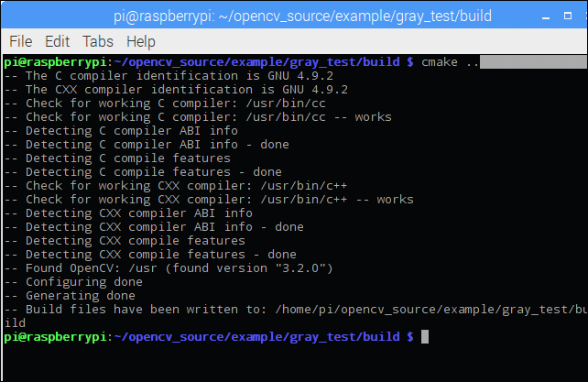Click line 'Detecting CXX compile features - done'
The height and width of the screenshot is (382, 588).
pyautogui.click(x=150, y=254)
